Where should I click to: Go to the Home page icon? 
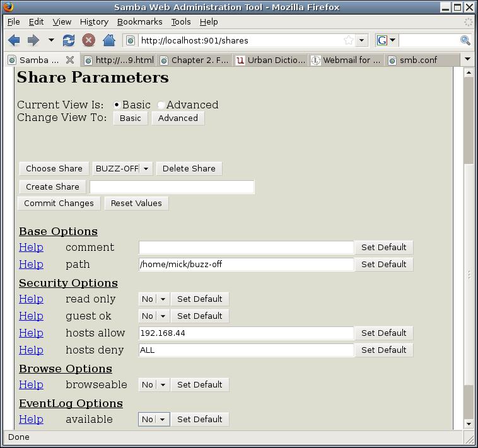coord(108,40)
